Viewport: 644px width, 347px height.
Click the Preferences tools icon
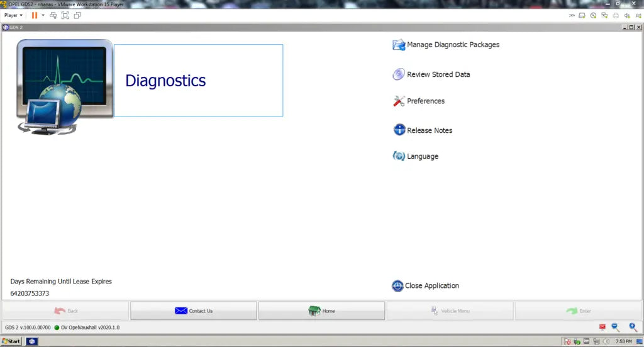coord(399,101)
